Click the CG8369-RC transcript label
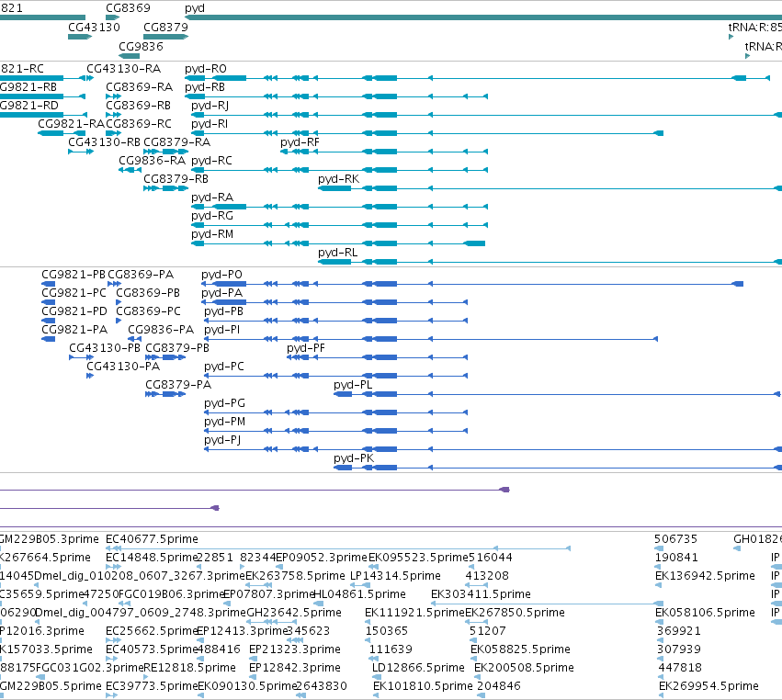 [x=139, y=124]
